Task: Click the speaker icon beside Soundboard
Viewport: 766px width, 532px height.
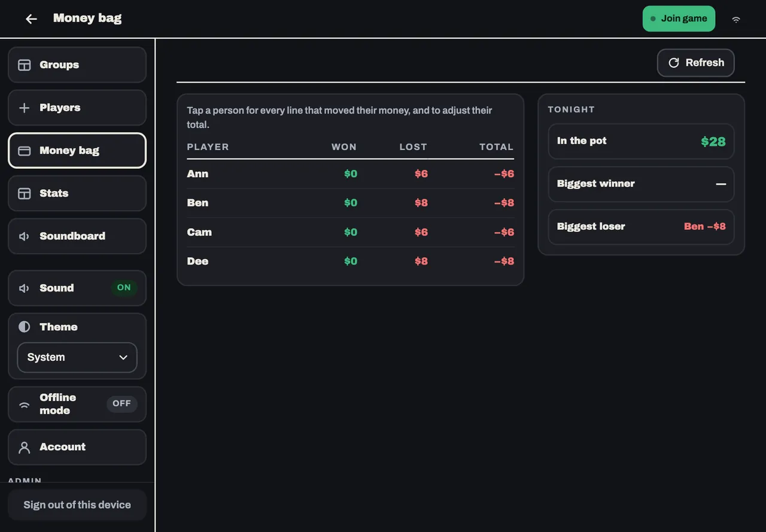Action: [x=25, y=236]
